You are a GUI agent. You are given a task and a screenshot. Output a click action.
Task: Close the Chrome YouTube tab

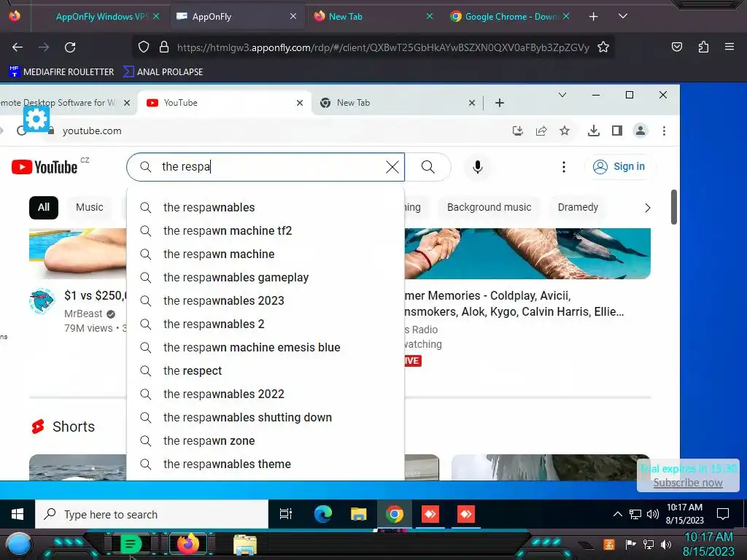pyautogui.click(x=300, y=103)
